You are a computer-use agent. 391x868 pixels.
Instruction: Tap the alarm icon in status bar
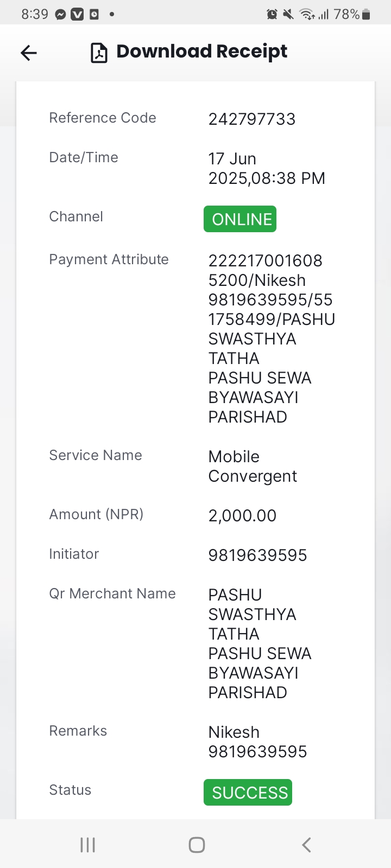pos(272,15)
